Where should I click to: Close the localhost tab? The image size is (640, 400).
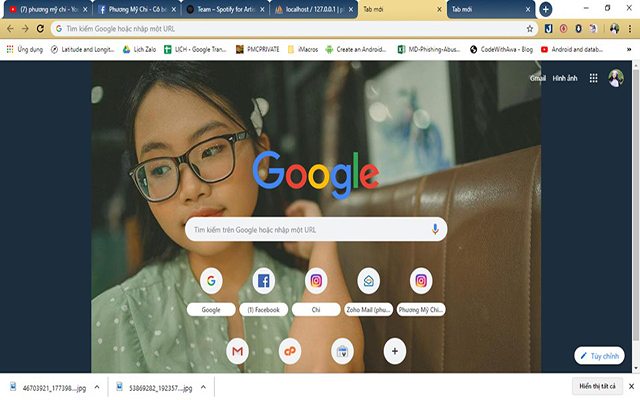[351, 9]
